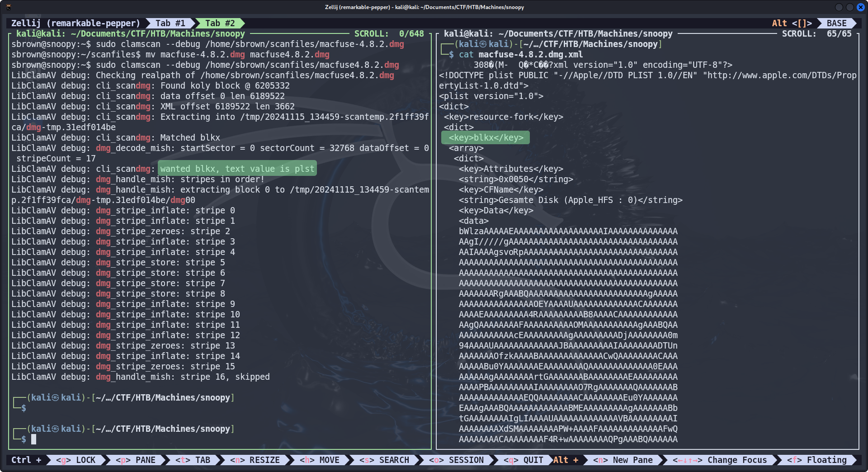The width and height of the screenshot is (868, 472).
Task: Select MOVE mode in the bottom bar
Action: click(x=320, y=460)
